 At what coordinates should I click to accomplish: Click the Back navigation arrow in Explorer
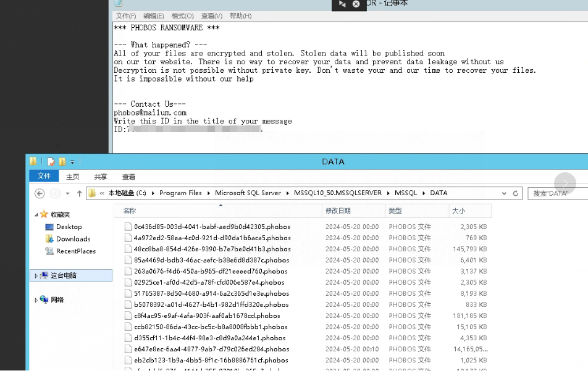(40, 193)
